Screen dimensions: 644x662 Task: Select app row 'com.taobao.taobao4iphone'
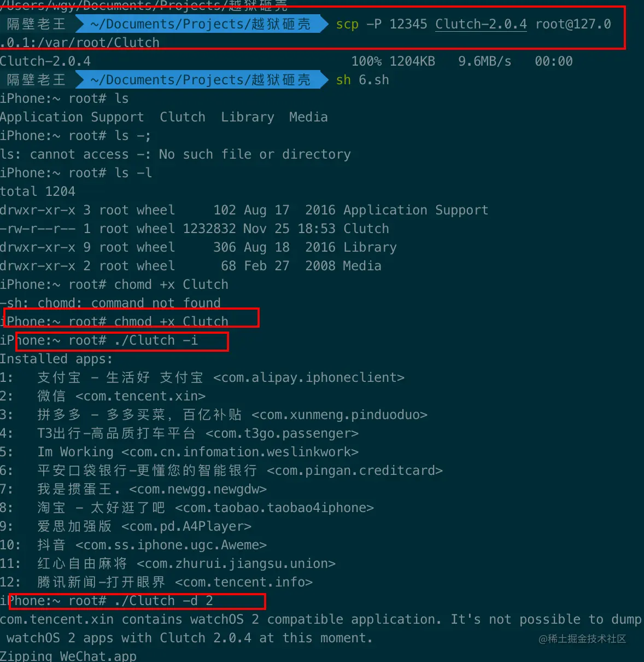click(187, 508)
